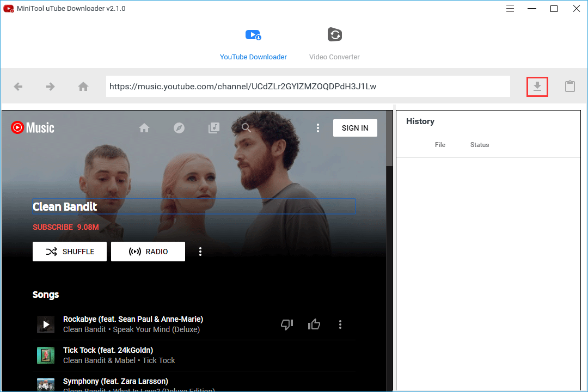Open the Video Converter tab
The height and width of the screenshot is (392, 588).
(x=334, y=44)
